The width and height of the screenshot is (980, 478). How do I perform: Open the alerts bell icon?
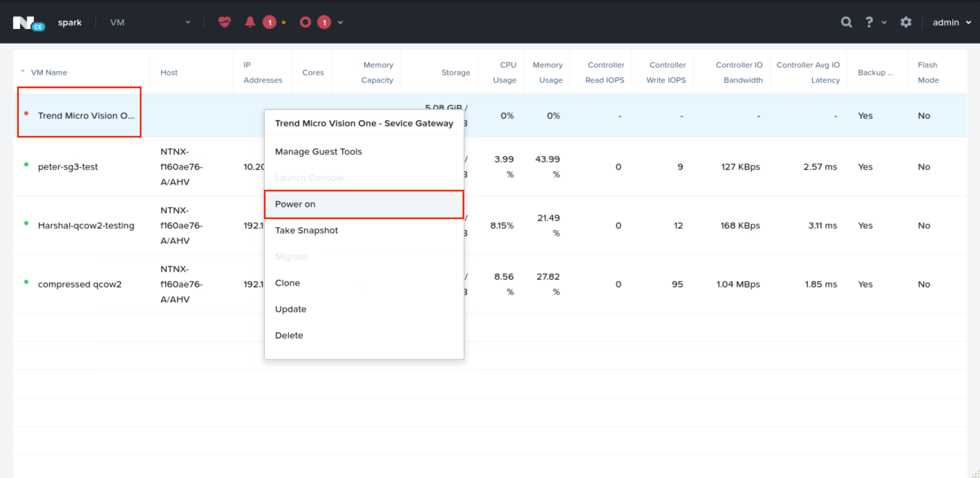coord(250,22)
